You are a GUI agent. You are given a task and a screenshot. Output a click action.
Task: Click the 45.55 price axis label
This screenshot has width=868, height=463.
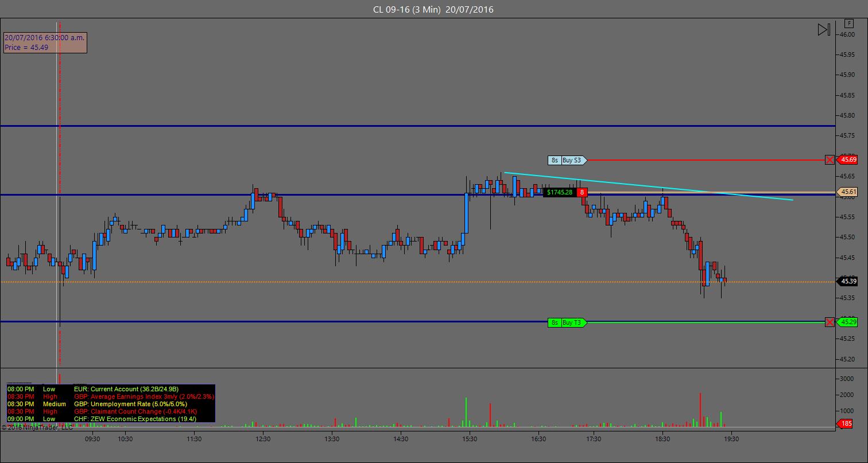[x=848, y=217]
